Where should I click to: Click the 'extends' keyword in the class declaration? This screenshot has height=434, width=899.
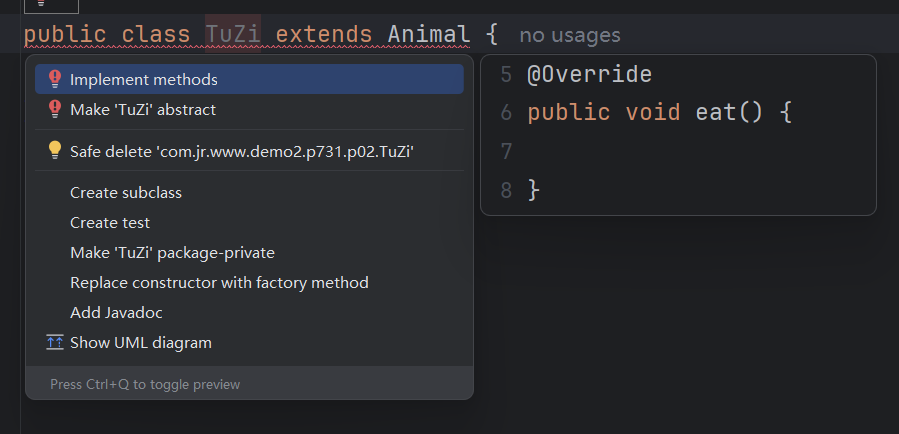(324, 34)
